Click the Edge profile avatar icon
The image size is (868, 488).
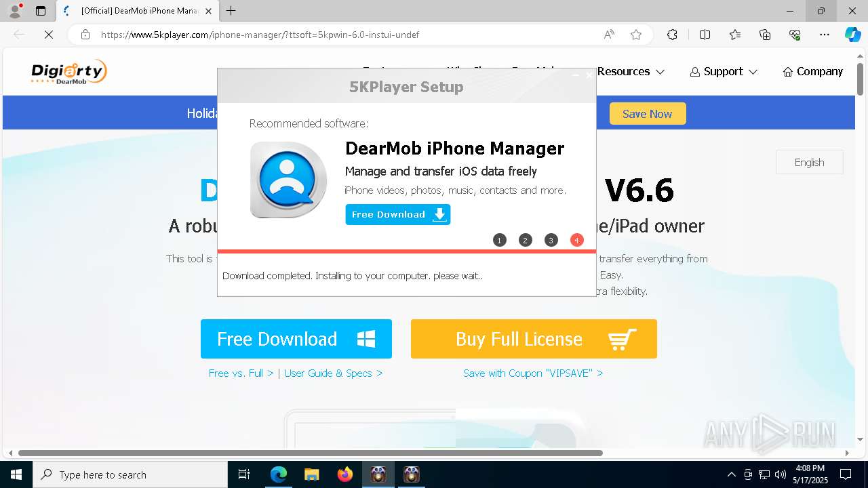15,11
